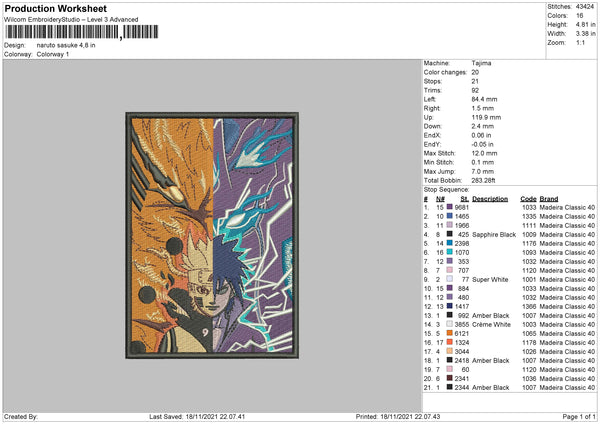This screenshot has width=600, height=424.
Task: Click the 'Printed: 18/11/2021 22.07.43' text
Action: pyautogui.click(x=398, y=416)
